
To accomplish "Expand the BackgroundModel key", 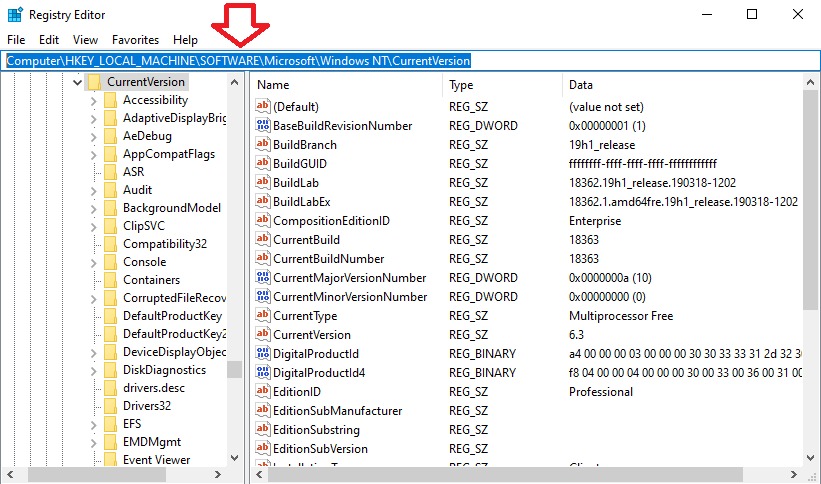I will pos(94,208).
